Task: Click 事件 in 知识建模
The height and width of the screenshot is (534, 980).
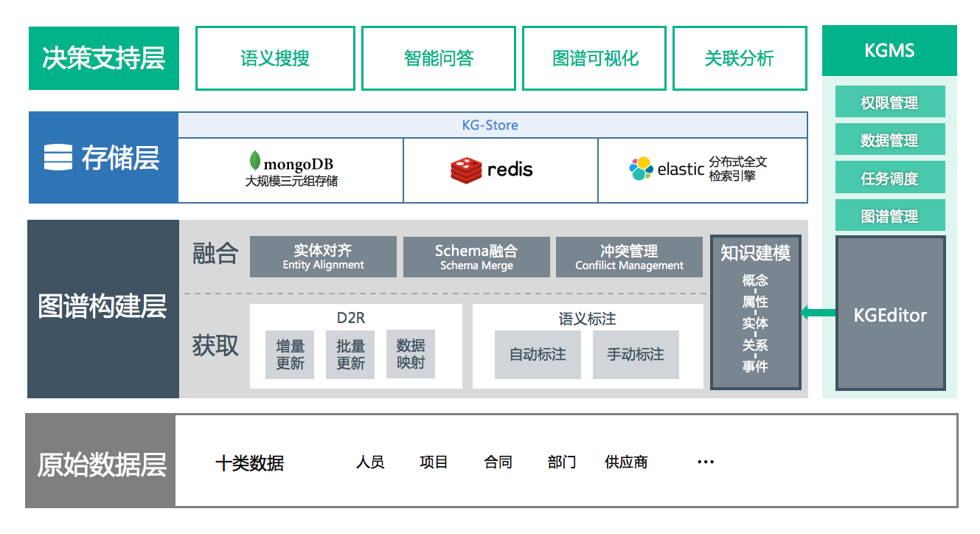Action: point(756,366)
